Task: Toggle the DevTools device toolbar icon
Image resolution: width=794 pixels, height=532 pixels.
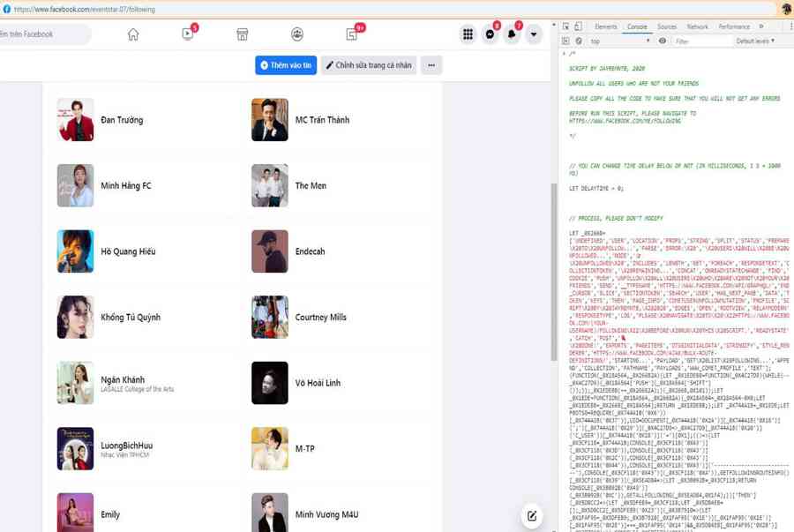Action: [x=578, y=26]
